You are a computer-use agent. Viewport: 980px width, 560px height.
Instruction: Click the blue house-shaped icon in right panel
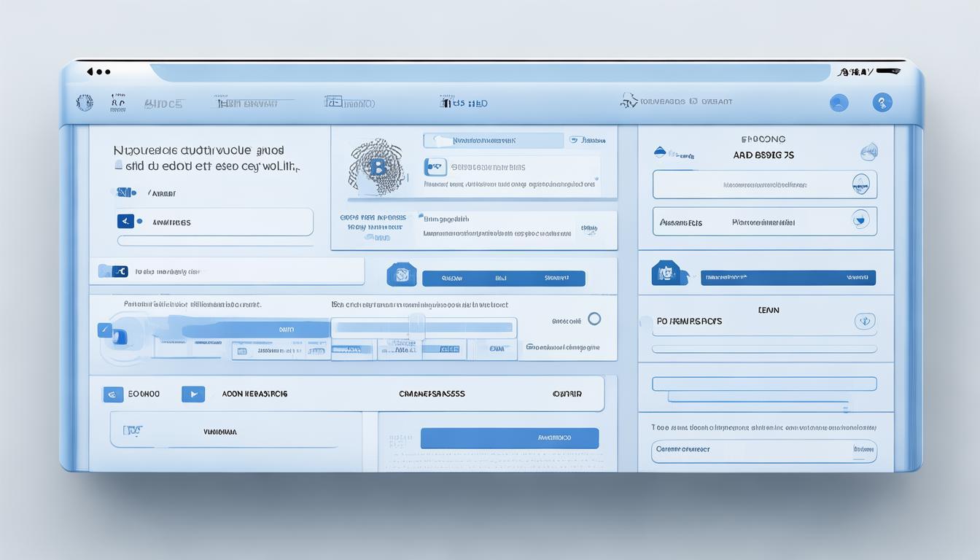tap(667, 273)
